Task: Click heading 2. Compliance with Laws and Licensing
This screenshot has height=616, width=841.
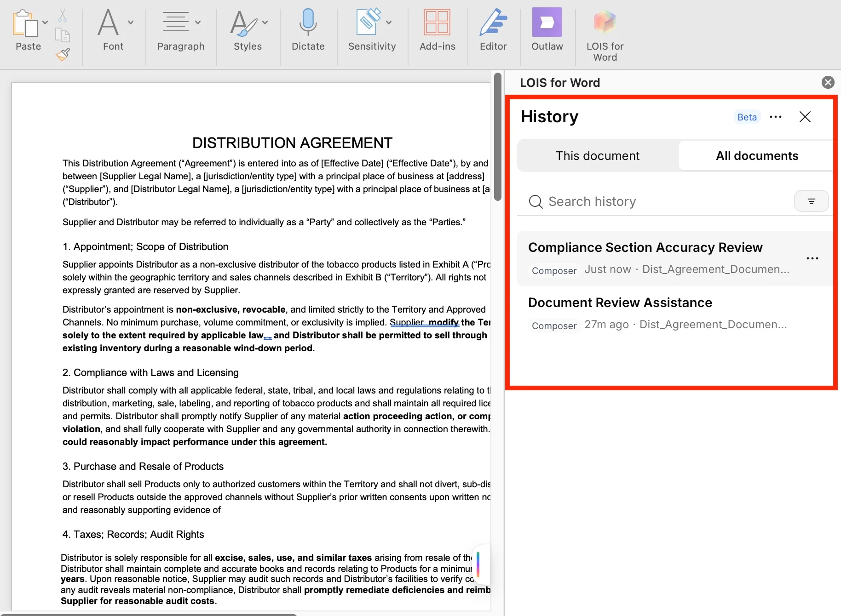Action: coord(150,373)
